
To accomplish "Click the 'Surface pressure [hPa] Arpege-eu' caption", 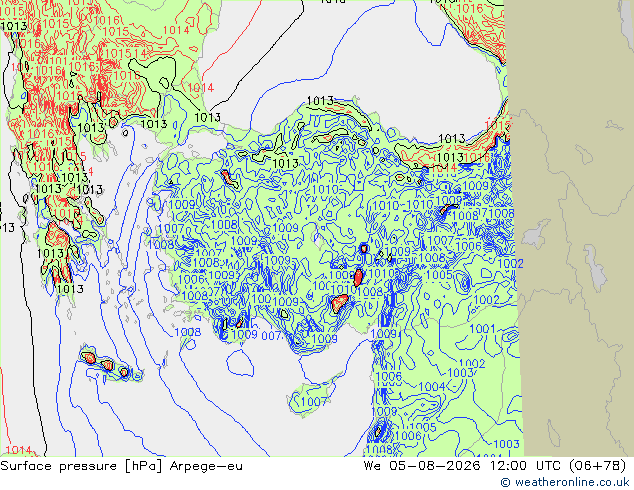I will (121, 466).
